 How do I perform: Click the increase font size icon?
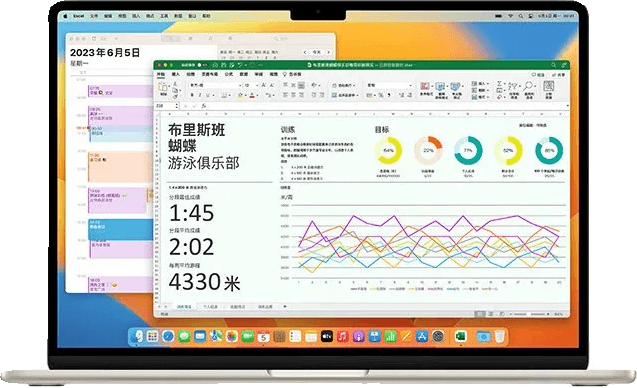click(x=264, y=85)
